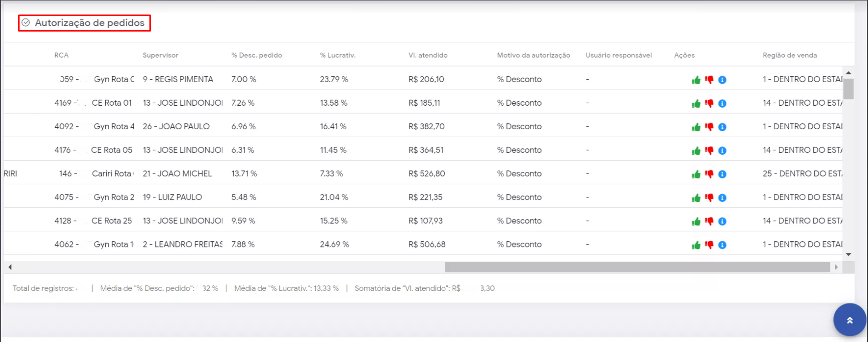The image size is (868, 342).
Task: Reject the LEANDRO FREITAS order
Action: (709, 245)
